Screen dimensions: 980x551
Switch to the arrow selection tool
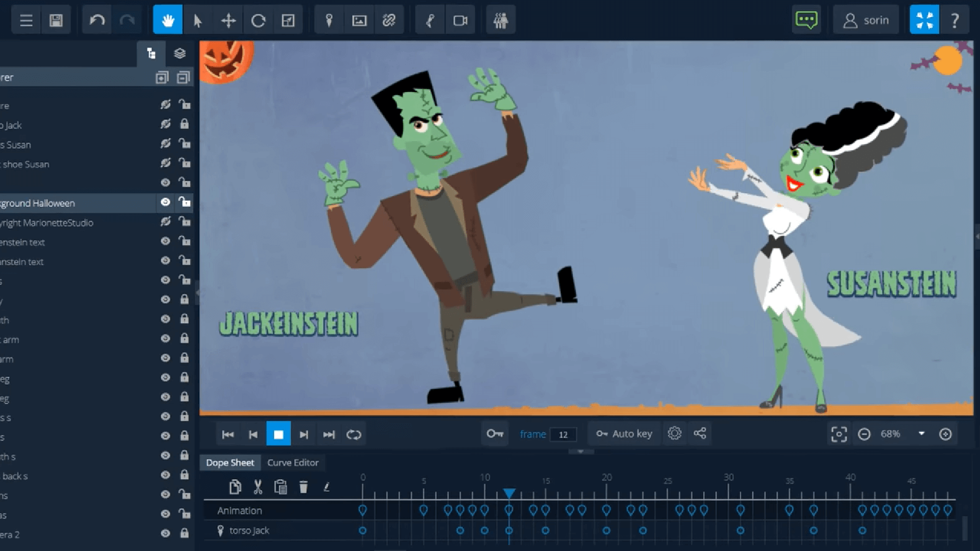coord(198,19)
